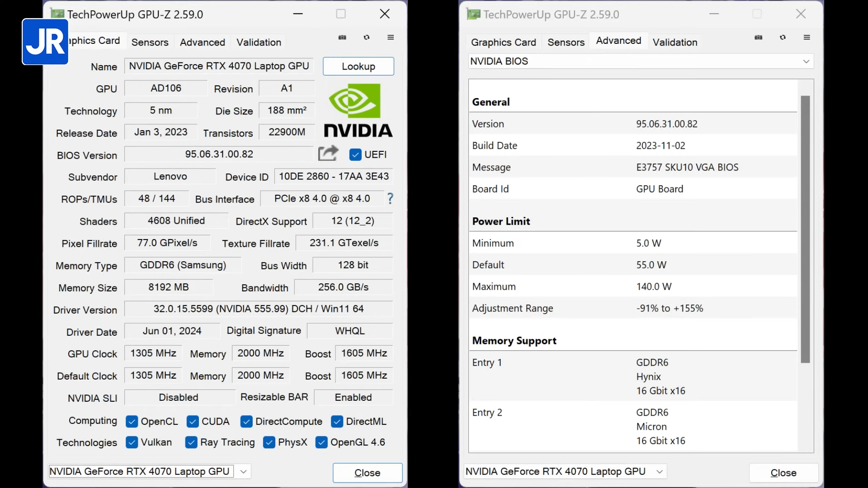This screenshot has height=488, width=868.
Task: Toggle the Ray Tracing checkbox
Action: 191,442
